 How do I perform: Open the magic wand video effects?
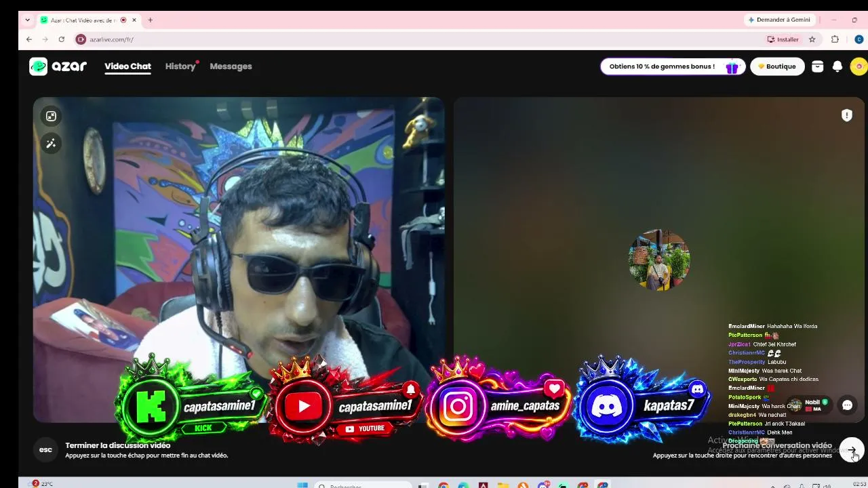click(x=51, y=143)
